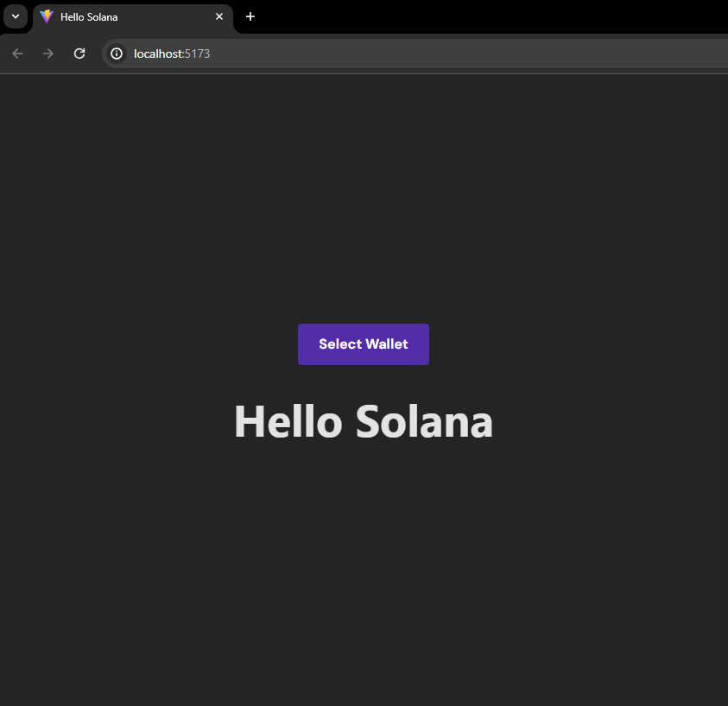Expand the tab list dropdown arrow
This screenshot has height=706, width=728.
click(15, 16)
